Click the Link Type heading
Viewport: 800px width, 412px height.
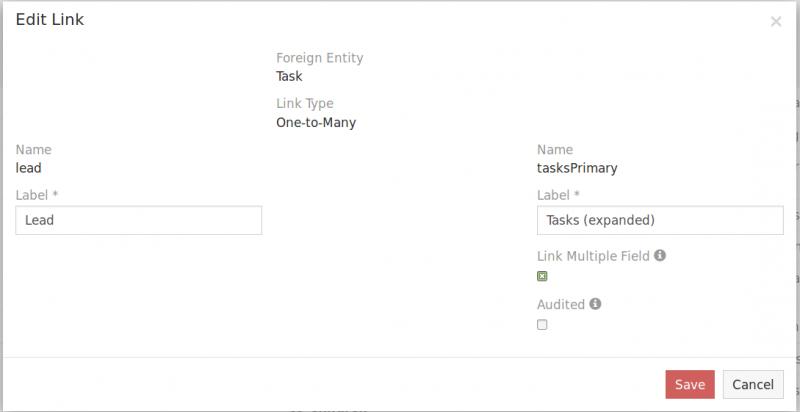[x=304, y=104]
